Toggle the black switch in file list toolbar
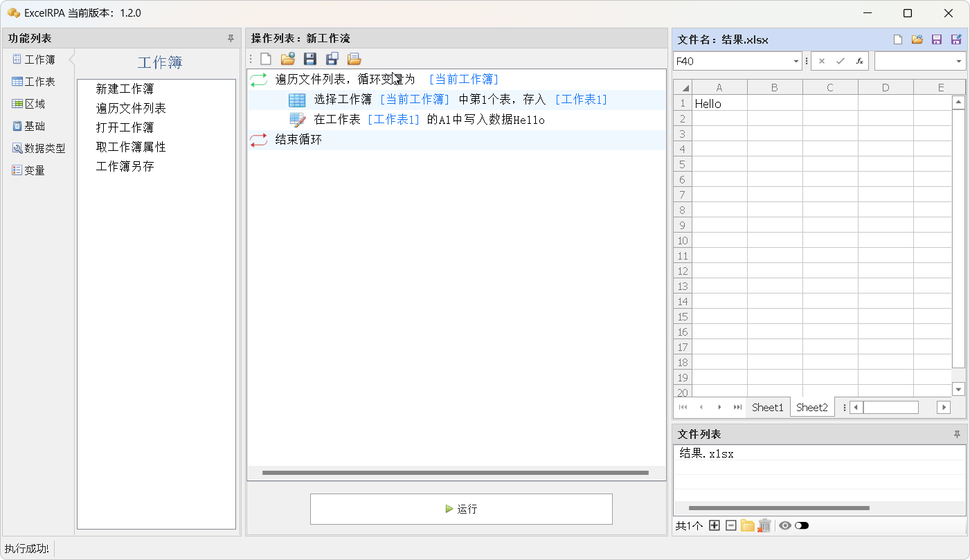Screen dimensions: 970x560 point(802,525)
